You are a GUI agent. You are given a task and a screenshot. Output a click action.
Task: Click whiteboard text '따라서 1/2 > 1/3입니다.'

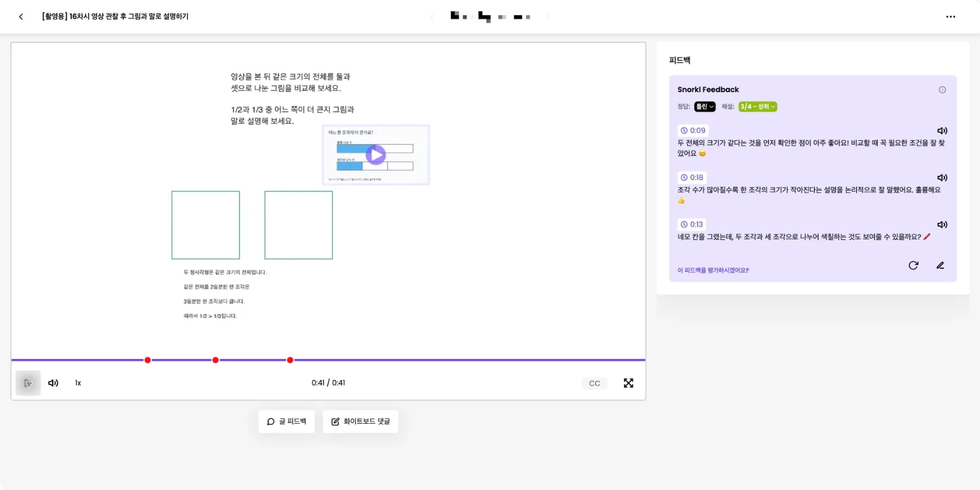point(210,316)
